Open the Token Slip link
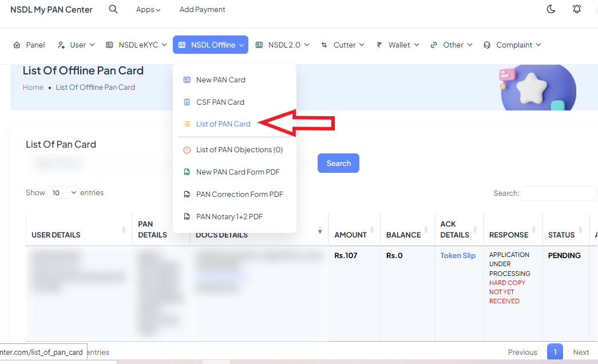Image resolution: width=598 pixels, height=364 pixels. click(x=458, y=256)
